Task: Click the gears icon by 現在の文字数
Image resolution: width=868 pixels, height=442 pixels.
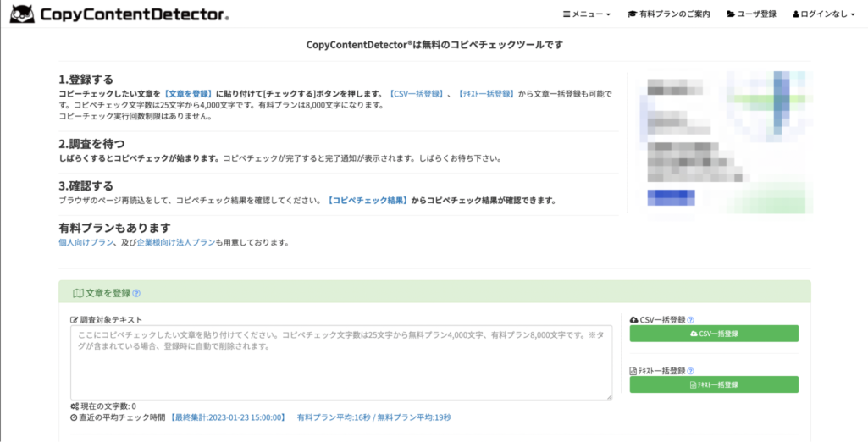Action: click(75, 406)
